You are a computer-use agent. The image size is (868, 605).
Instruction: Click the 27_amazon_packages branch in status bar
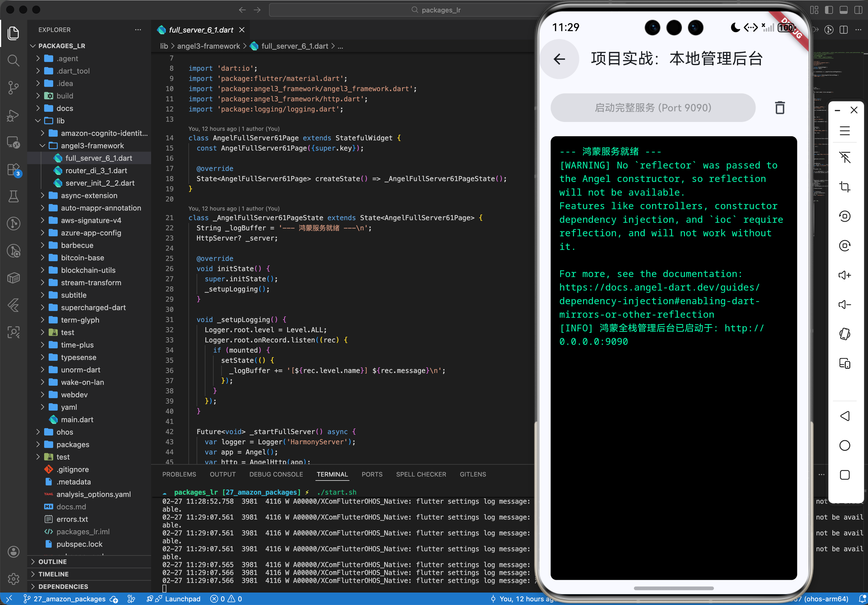tap(69, 599)
